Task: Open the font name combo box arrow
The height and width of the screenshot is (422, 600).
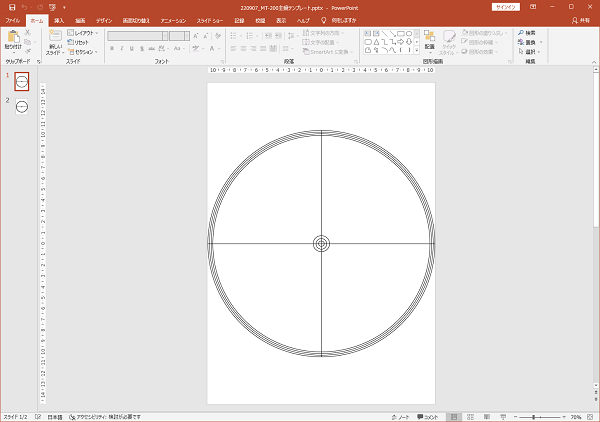Action: tap(165, 36)
